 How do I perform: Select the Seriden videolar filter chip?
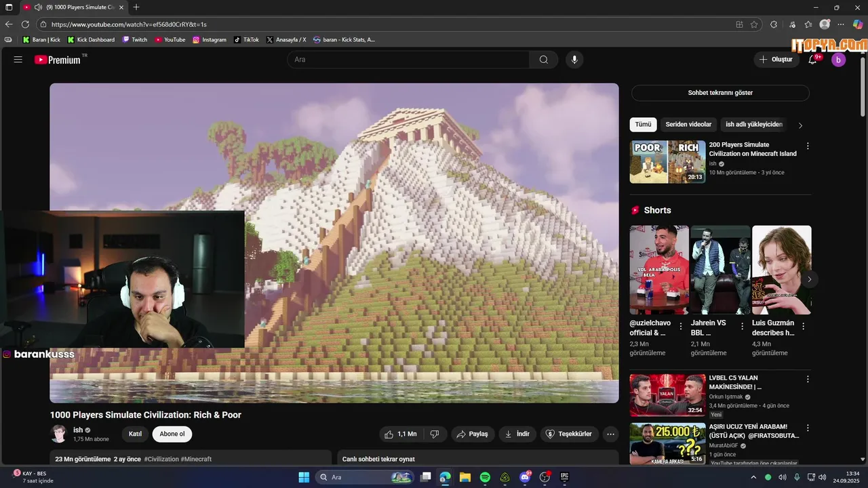click(x=688, y=125)
